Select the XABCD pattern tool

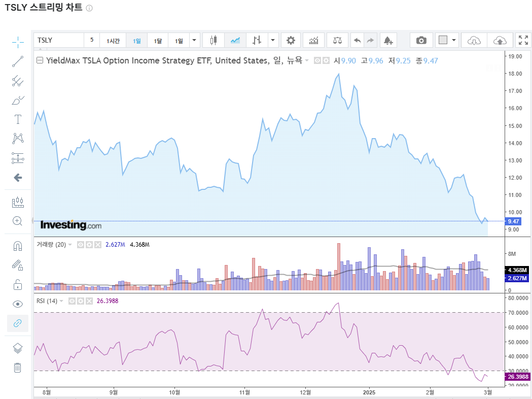(18, 139)
